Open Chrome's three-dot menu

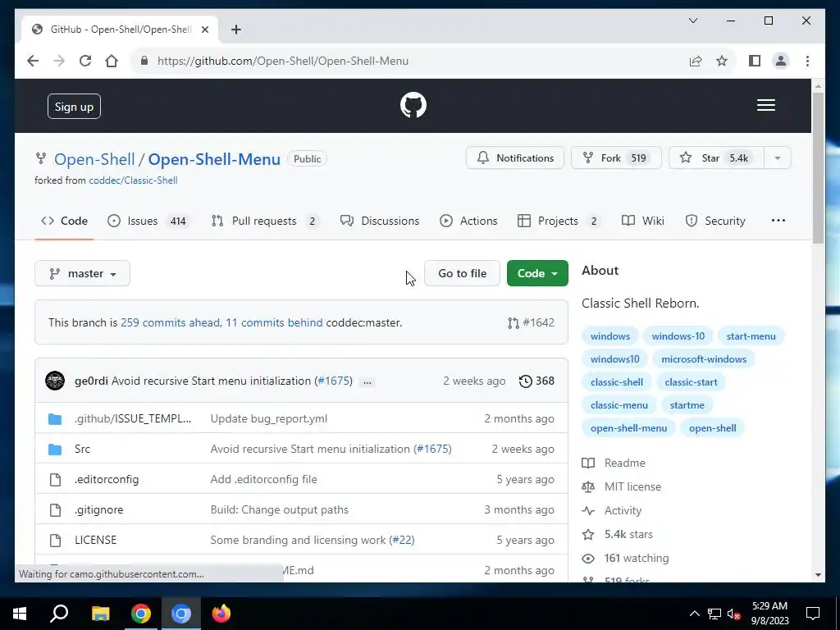click(807, 61)
